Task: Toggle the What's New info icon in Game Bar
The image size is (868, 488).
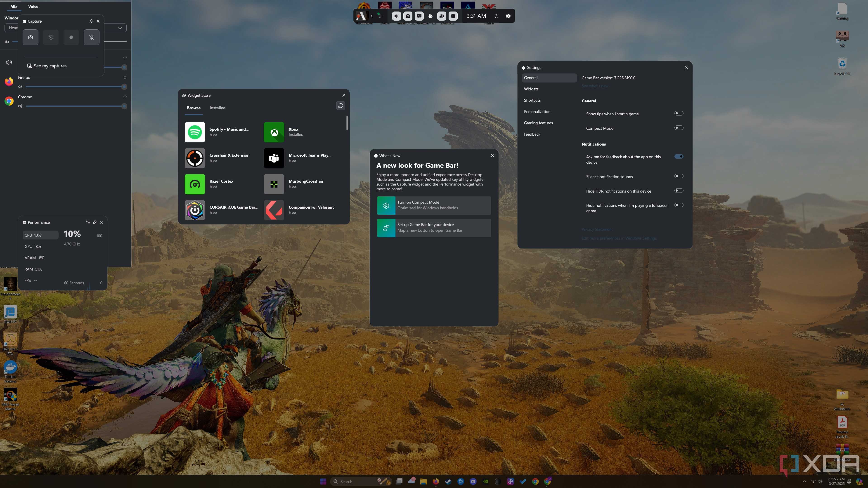Action: (453, 16)
